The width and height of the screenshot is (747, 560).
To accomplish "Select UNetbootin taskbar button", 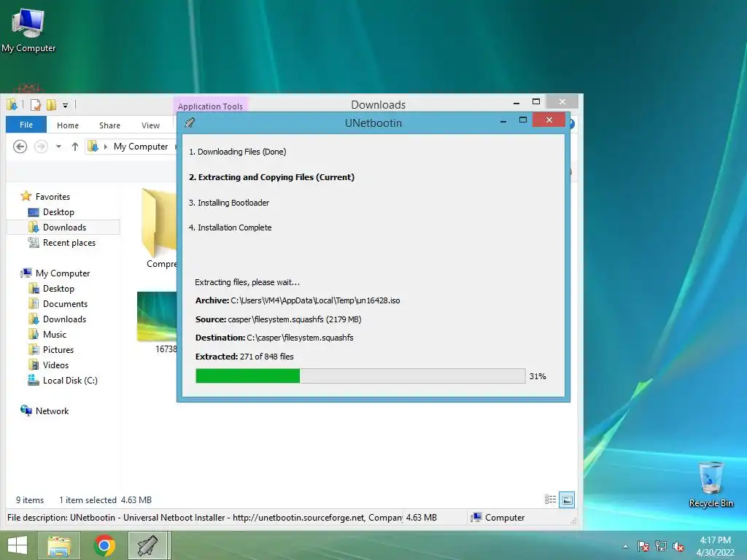I will tap(148, 545).
